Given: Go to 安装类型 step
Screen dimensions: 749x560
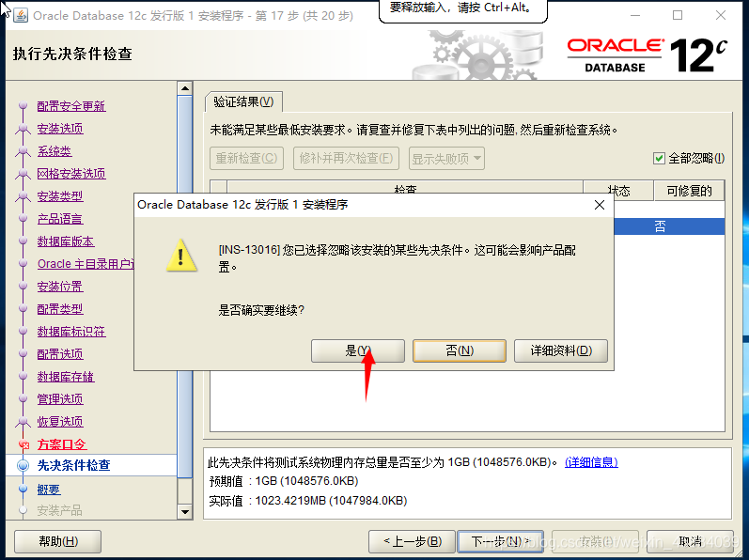Looking at the screenshot, I should tap(60, 196).
